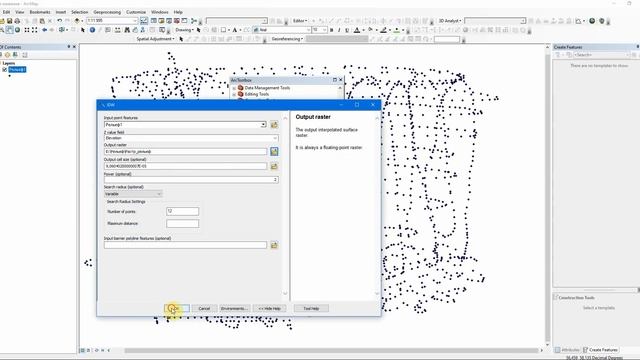This screenshot has width=640, height=360.
Task: Click the Full Extent globe icon
Action: tap(17, 30)
